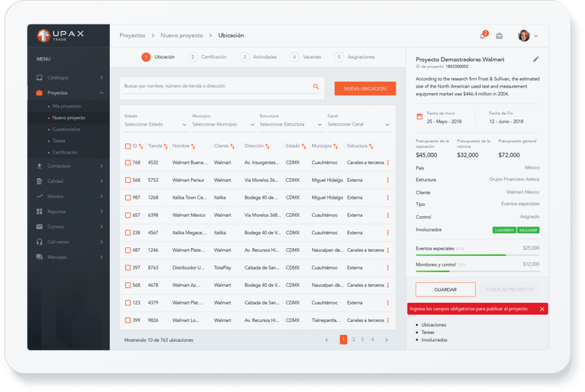Open the Seleccionar Canal dropdown
The height and width of the screenshot is (392, 585).
pos(359,125)
